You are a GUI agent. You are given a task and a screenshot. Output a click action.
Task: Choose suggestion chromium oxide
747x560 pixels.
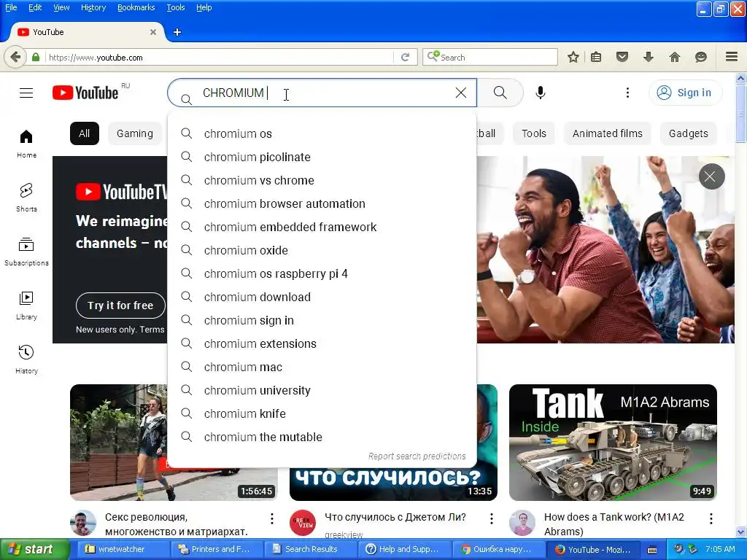tap(322, 251)
